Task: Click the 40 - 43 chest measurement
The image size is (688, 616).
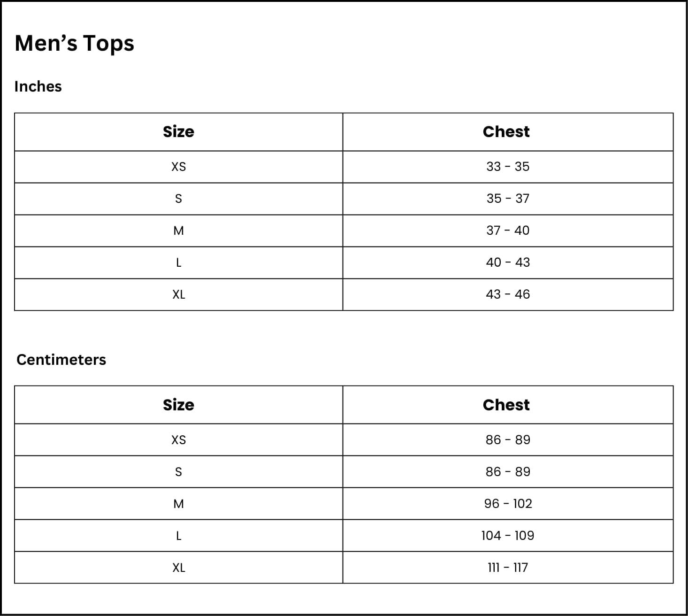Action: [508, 262]
